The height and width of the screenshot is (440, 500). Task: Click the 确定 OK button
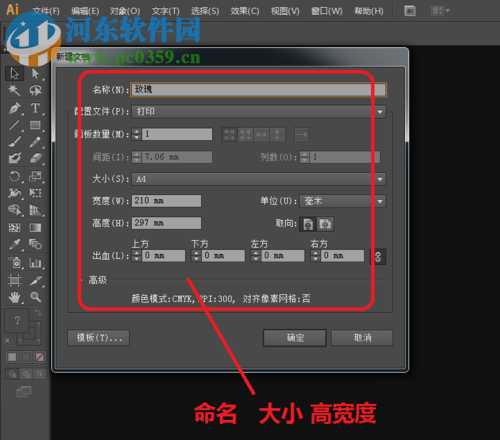(295, 338)
